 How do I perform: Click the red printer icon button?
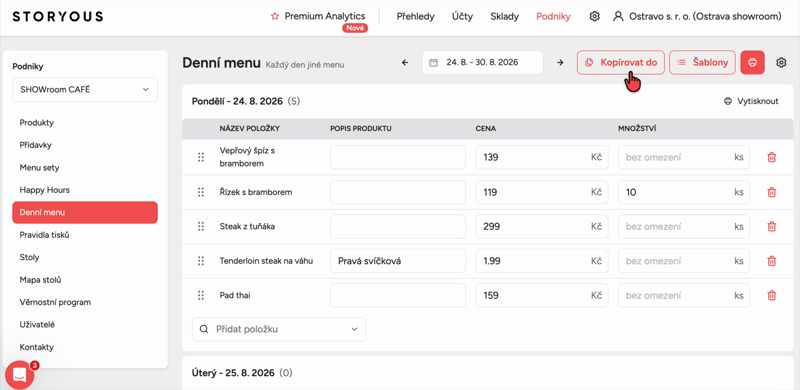753,63
